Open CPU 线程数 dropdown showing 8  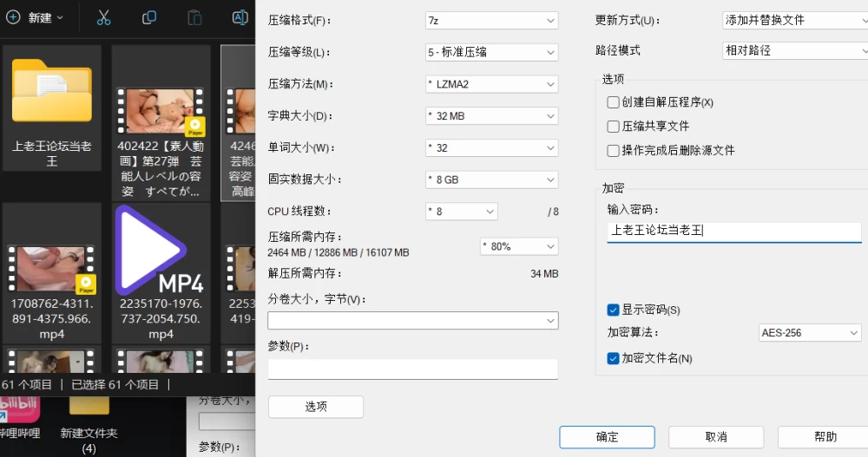(461, 212)
